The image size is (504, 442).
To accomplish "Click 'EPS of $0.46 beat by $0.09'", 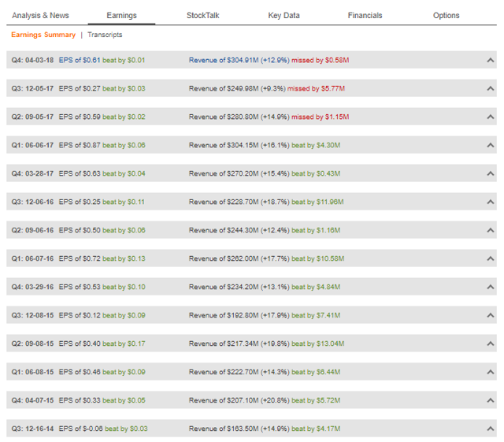I will [102, 372].
